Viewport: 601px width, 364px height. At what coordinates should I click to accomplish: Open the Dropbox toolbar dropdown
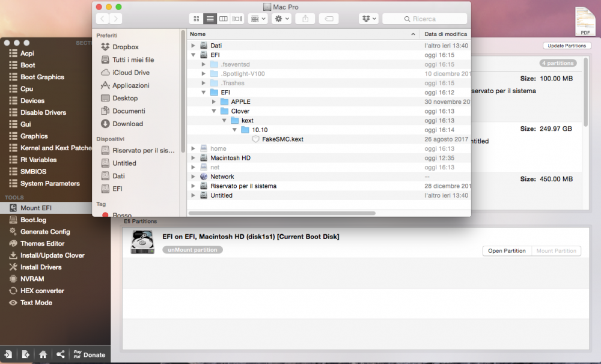coord(369,19)
